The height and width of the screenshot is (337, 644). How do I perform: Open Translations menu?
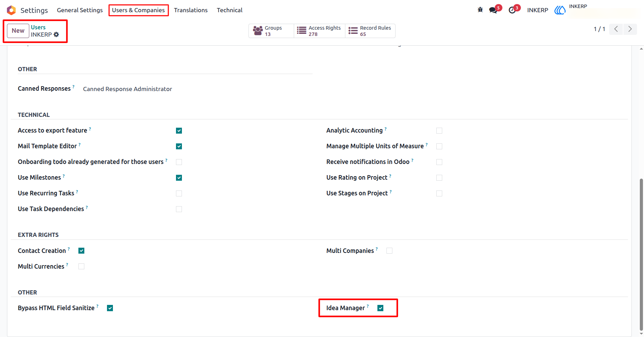[x=191, y=10]
